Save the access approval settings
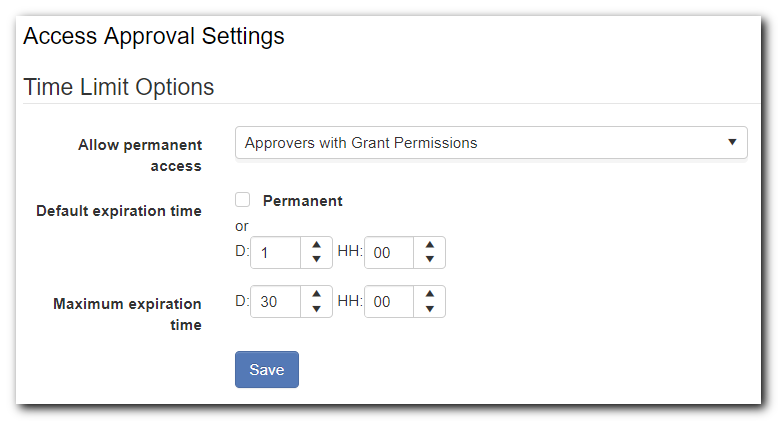Viewport: 778px width, 421px height. click(x=267, y=369)
